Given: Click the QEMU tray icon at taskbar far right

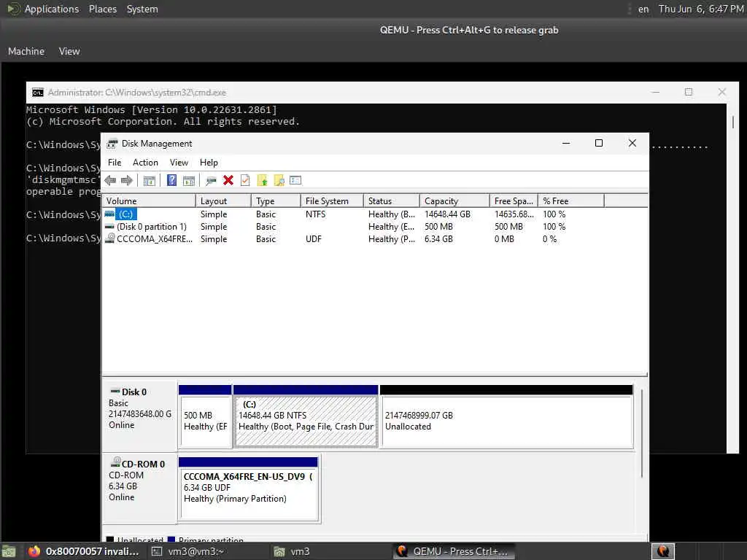Looking at the screenshot, I should click(663, 551).
